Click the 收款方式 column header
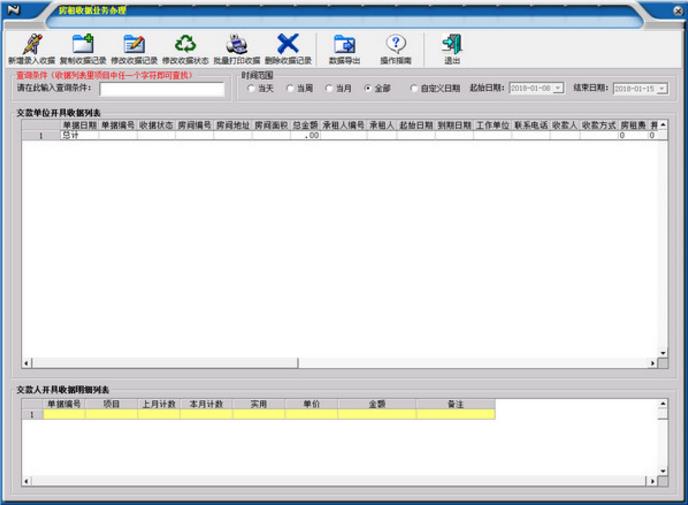This screenshot has height=505, width=688. coord(599,125)
